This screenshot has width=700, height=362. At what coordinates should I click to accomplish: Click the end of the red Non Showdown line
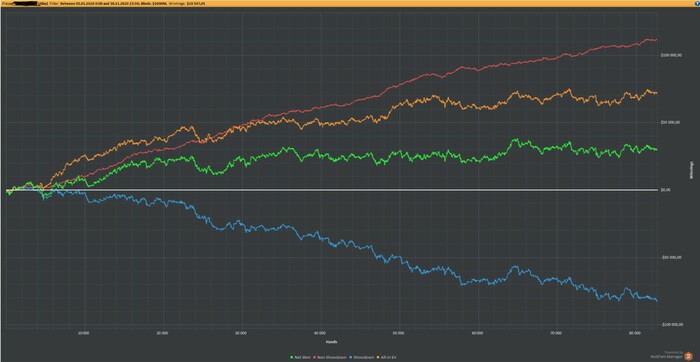tap(656, 40)
